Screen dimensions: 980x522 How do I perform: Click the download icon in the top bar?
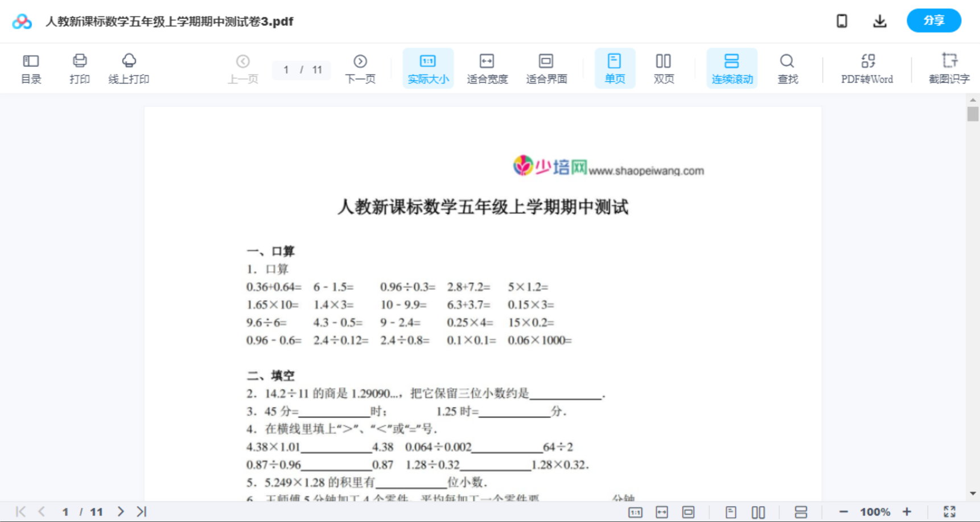click(x=879, y=20)
